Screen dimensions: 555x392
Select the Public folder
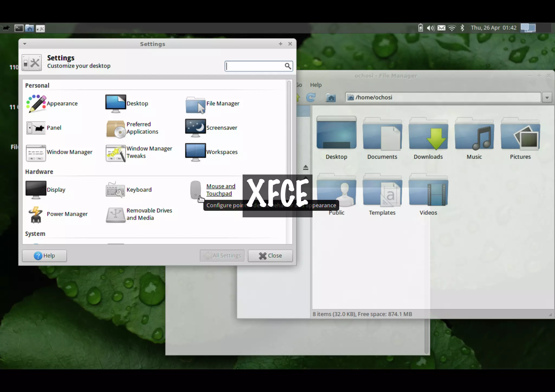pyautogui.click(x=336, y=194)
